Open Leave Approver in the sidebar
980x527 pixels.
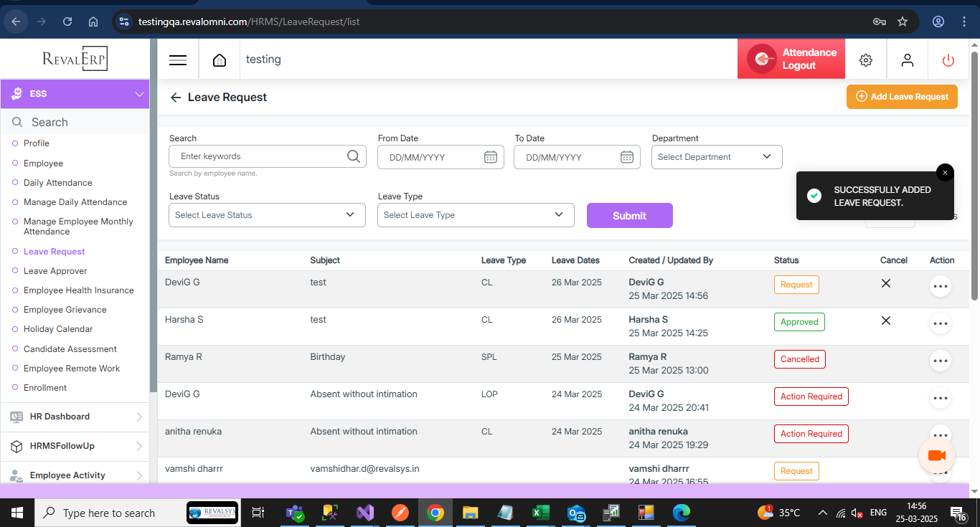(55, 271)
